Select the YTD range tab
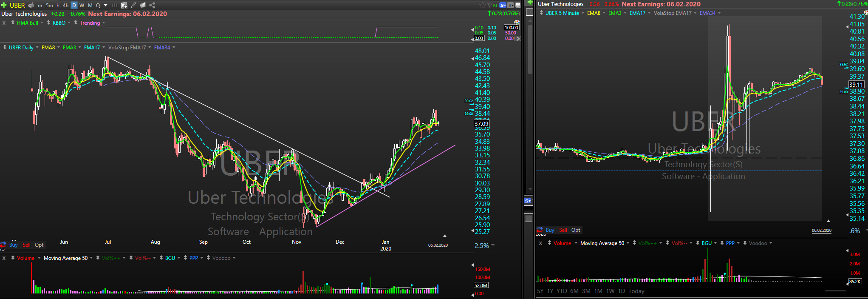Viewport: 868px width, 299px height. pos(562,291)
